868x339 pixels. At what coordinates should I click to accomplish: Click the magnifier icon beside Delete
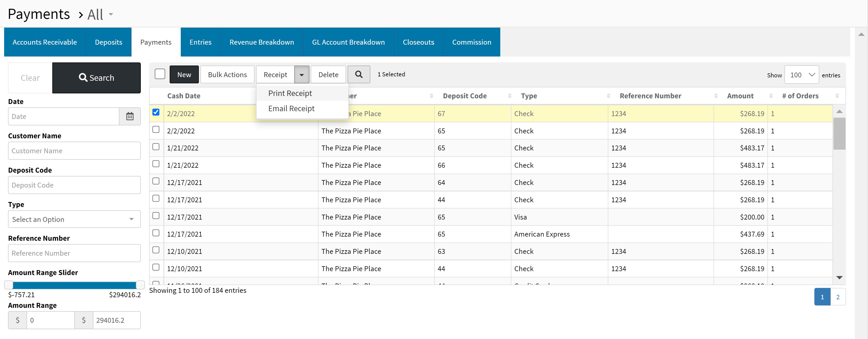pos(358,75)
